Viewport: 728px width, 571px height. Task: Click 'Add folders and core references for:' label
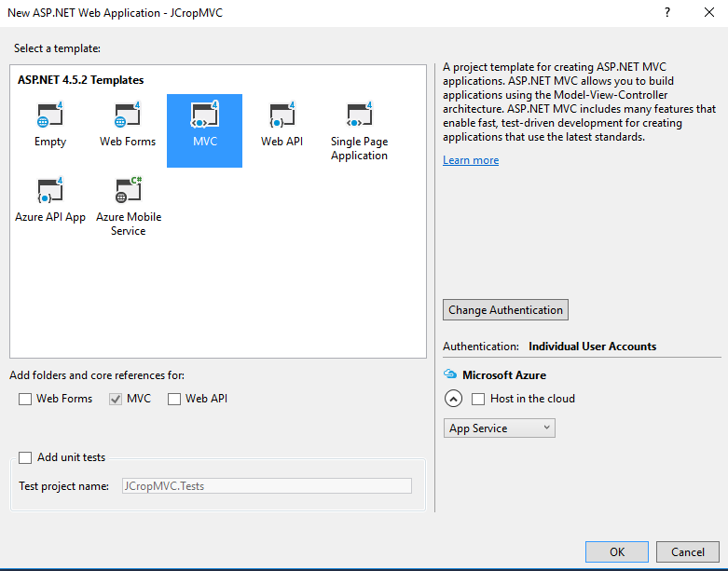[x=97, y=375]
